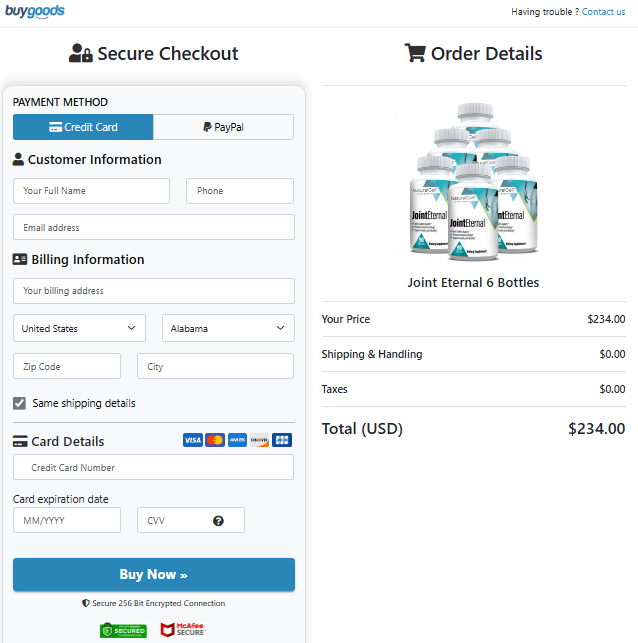Click the JCB card icon

282,440
